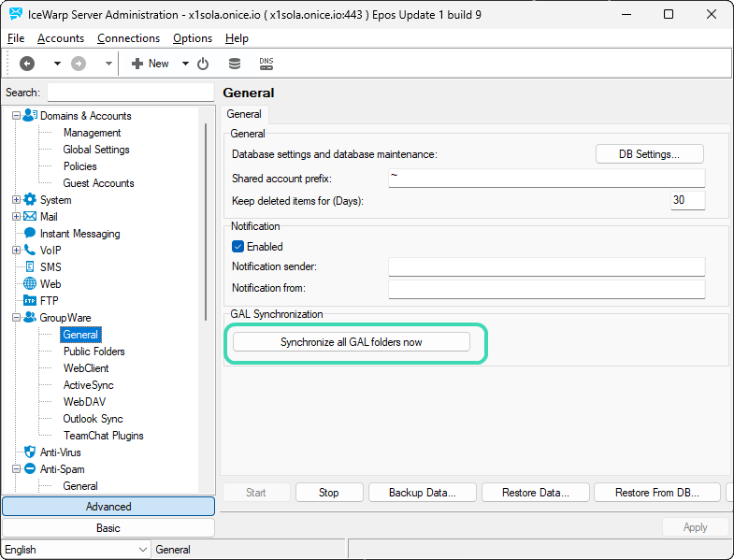This screenshot has height=560, width=734.
Task: Click the GroupWare people icon
Action: click(30, 318)
